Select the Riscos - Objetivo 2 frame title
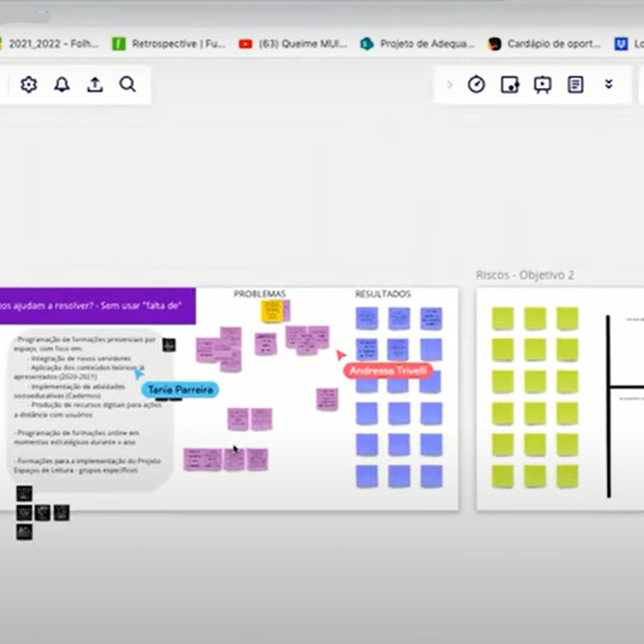 pos(525,275)
